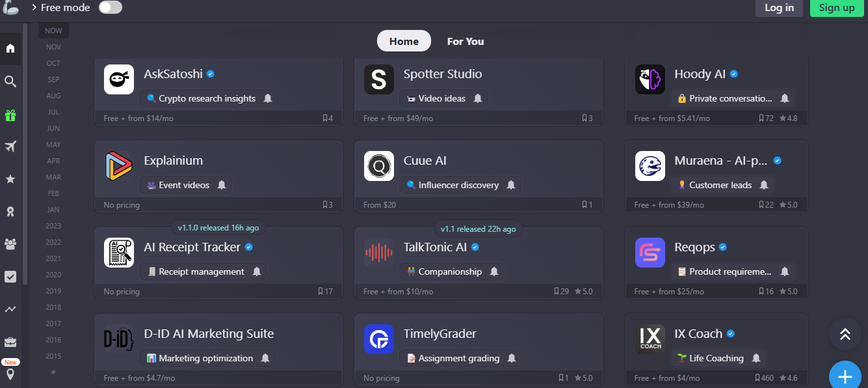This screenshot has height=388, width=868.
Task: Toggle bell on Companionship tag
Action: click(494, 271)
